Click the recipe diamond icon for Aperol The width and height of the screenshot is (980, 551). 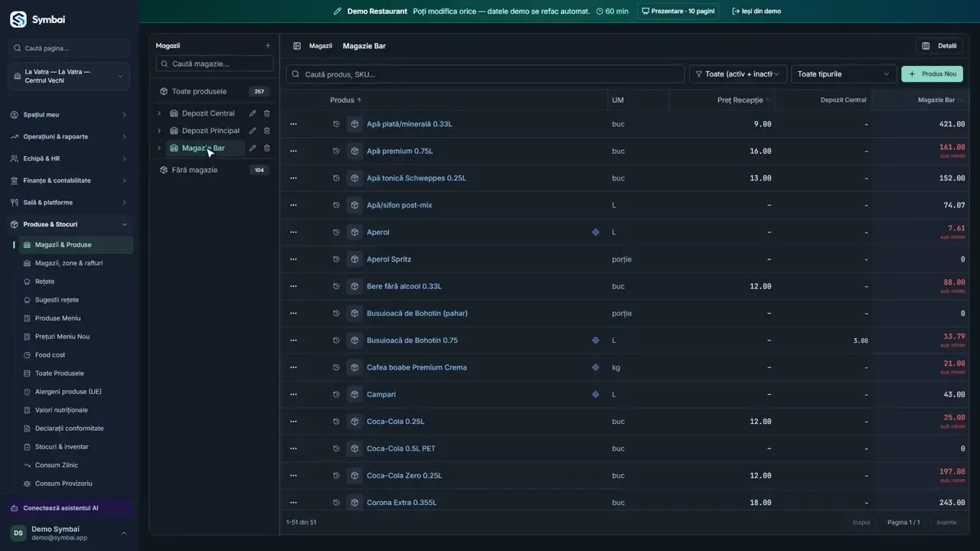[596, 232]
